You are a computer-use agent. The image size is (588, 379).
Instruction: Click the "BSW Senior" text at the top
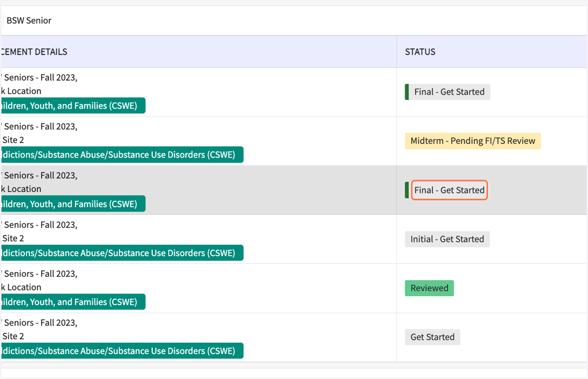point(29,20)
